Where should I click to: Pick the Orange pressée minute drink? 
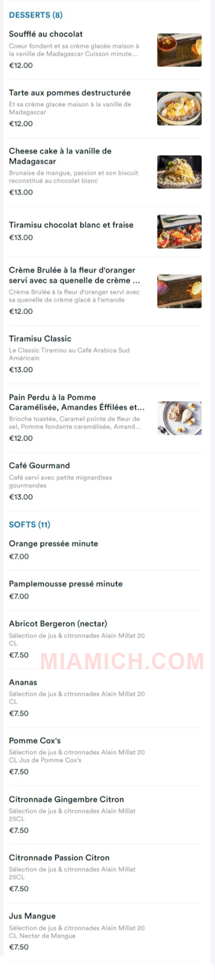[x=105, y=550]
